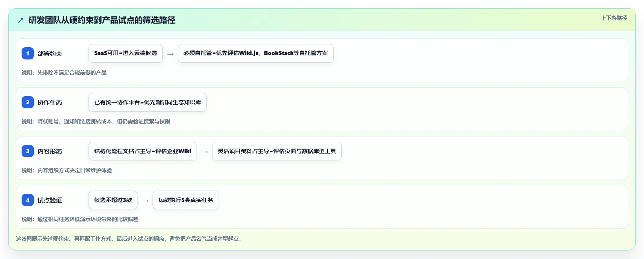644x259 pixels.
Task: Click the note 先排除不满足合规前提的产品
Action: click(x=64, y=72)
